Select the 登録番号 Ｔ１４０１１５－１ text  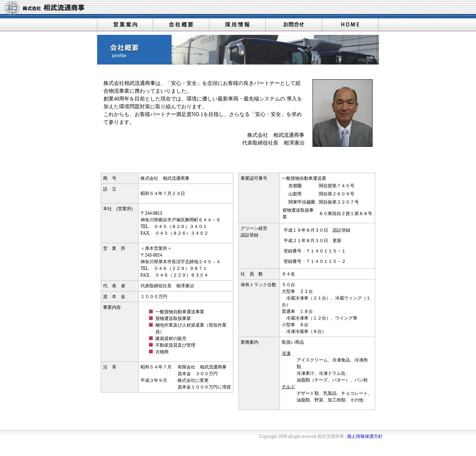coord(314,251)
